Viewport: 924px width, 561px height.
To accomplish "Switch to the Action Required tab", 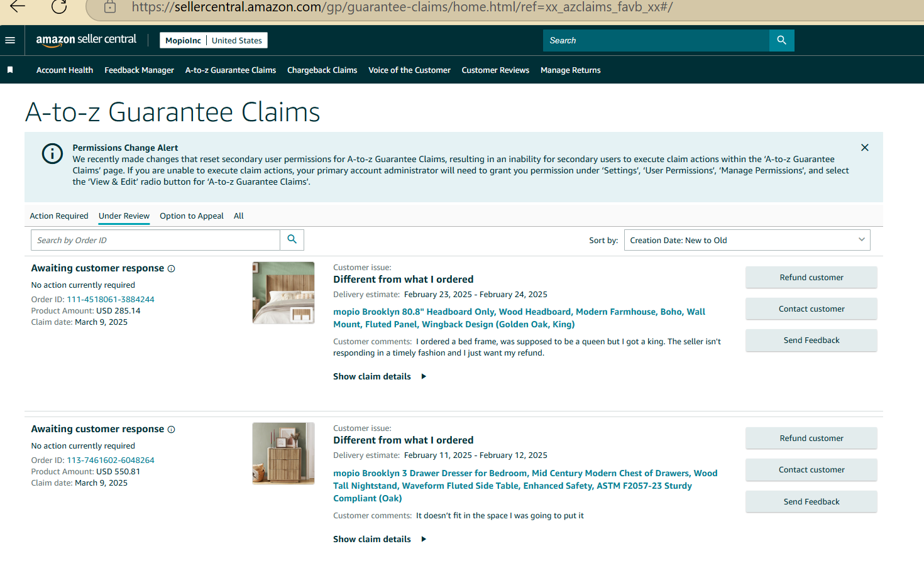I will (59, 215).
